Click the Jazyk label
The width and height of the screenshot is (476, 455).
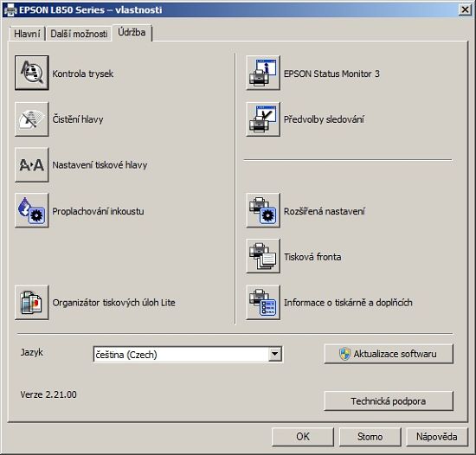coord(31,352)
